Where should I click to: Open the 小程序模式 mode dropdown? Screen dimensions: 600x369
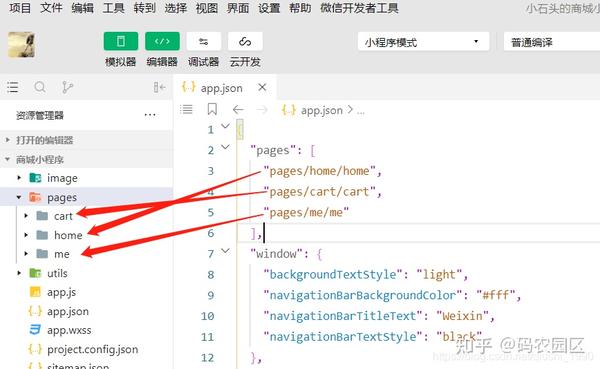click(423, 42)
